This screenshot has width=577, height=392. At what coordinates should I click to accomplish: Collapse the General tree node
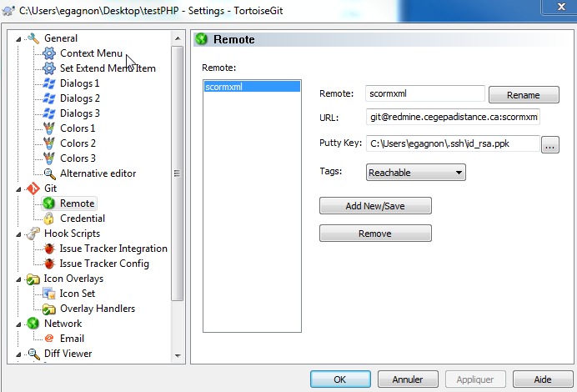click(19, 38)
